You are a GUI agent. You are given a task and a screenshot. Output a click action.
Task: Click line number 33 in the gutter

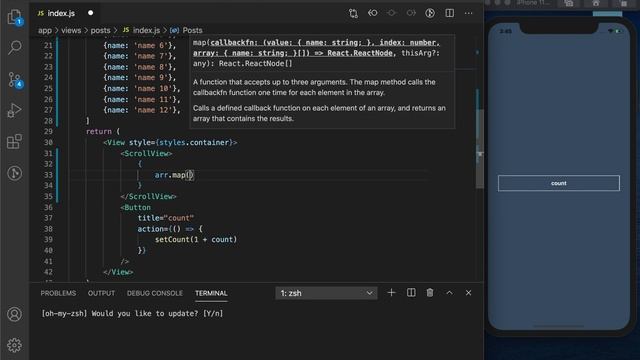[x=48, y=175]
